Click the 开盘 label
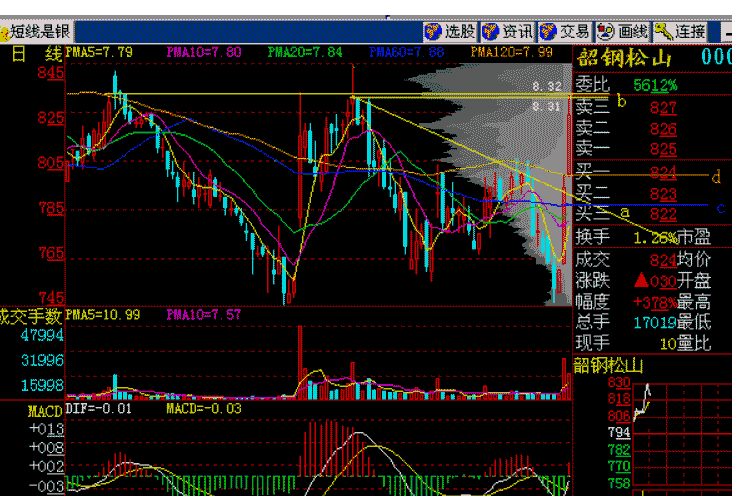This screenshot has width=732, height=496. point(694,281)
